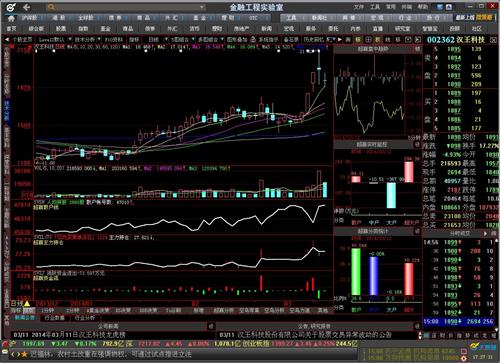The image size is (500, 363).
Task: Click the lock icon beside 图形叠加
Action: click(x=253, y=39)
